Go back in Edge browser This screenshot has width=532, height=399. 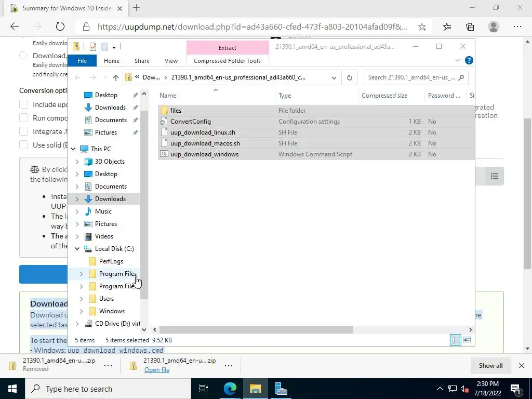(x=15, y=26)
